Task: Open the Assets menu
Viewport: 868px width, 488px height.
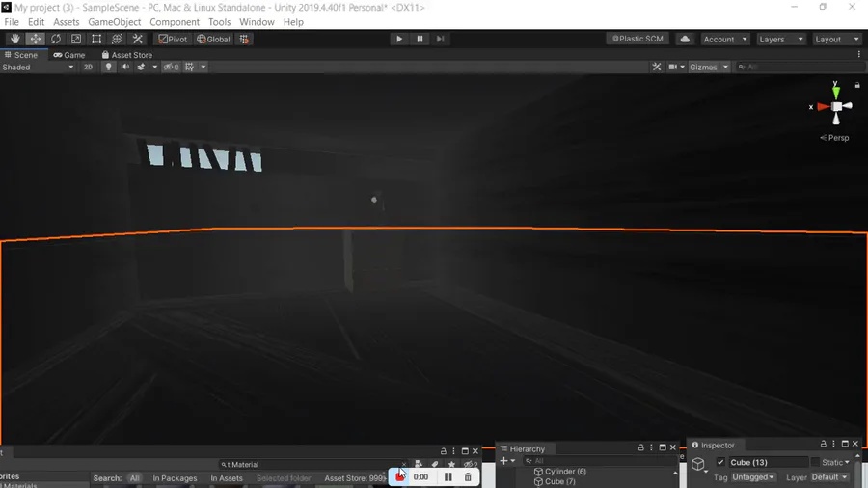Action: [x=66, y=22]
